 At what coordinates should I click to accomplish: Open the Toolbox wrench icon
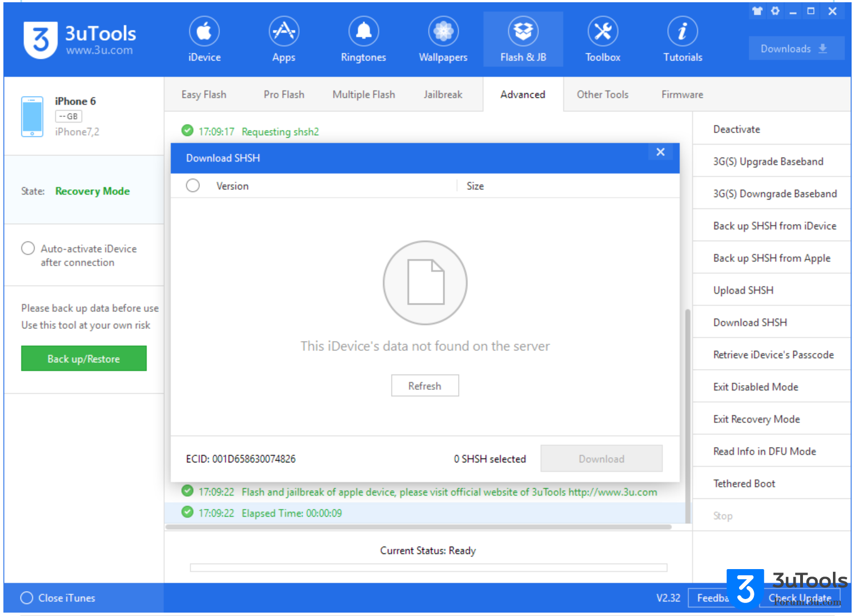(603, 32)
